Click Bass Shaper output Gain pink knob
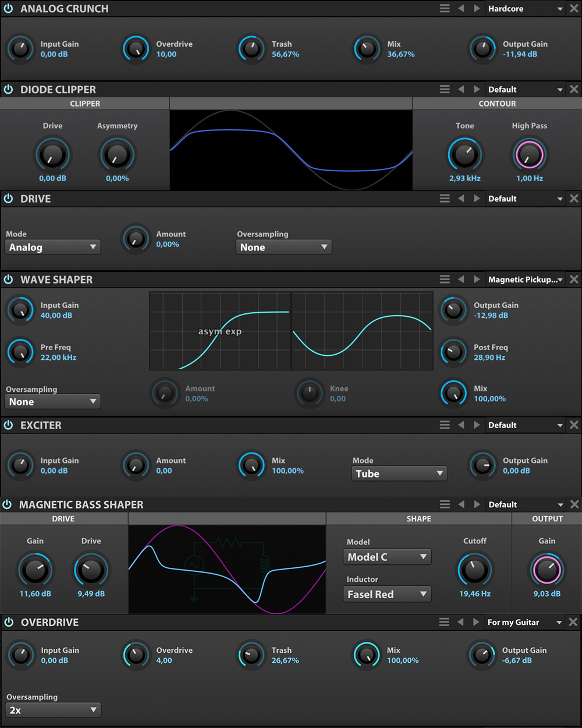This screenshot has height=728, width=582. tap(547, 570)
